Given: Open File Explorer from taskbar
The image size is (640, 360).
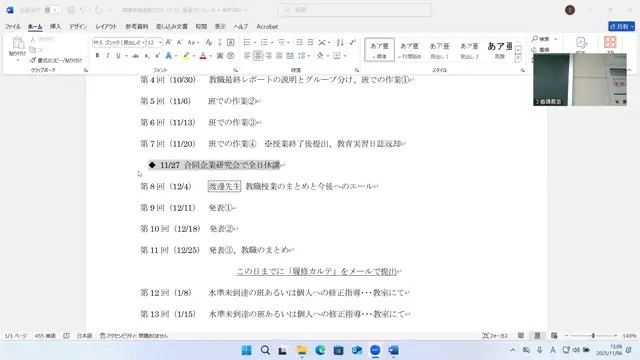Looking at the screenshot, I should (x=302, y=350).
